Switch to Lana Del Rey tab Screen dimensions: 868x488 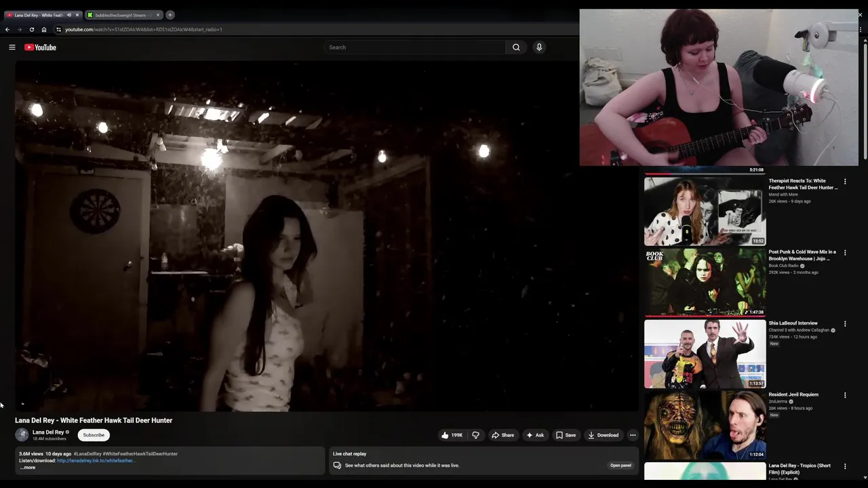[x=42, y=15]
